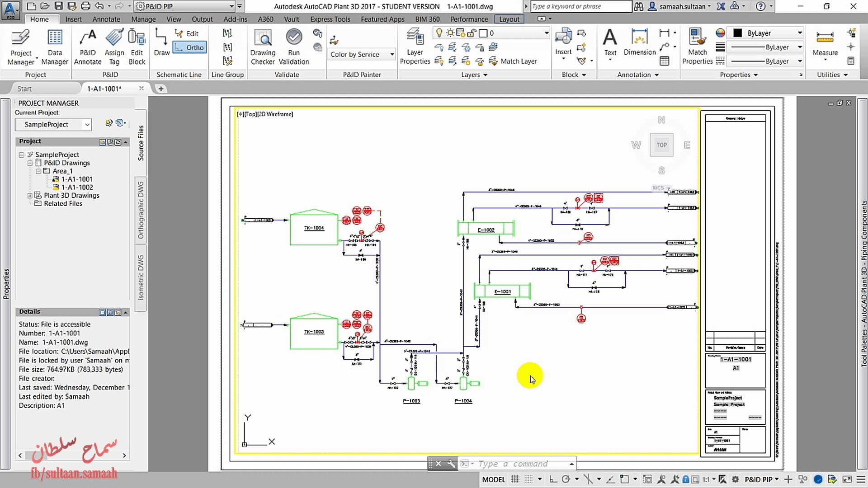868x488 pixels.
Task: Select the P&ID Annotate tool
Action: point(88,45)
